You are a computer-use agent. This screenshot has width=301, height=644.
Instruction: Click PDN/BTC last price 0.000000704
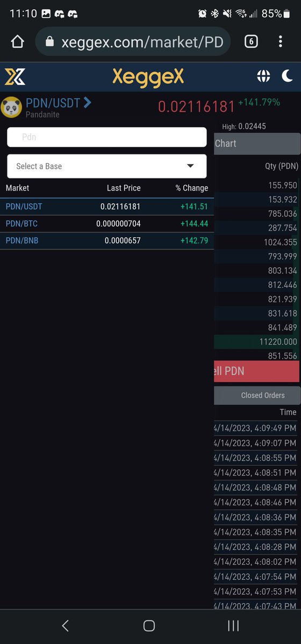(x=118, y=224)
